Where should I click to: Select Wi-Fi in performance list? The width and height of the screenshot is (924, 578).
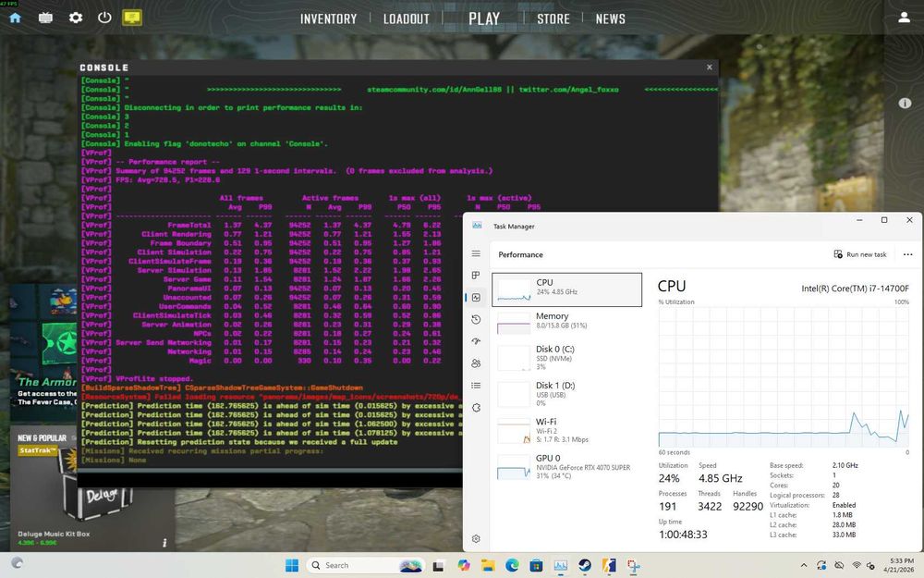pos(567,430)
